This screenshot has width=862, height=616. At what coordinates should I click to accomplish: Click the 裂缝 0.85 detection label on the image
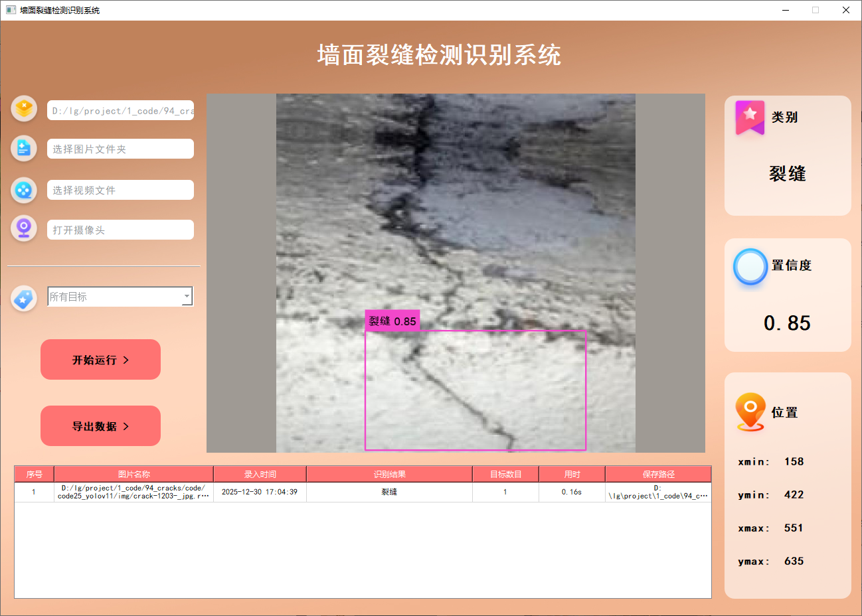[x=392, y=321]
